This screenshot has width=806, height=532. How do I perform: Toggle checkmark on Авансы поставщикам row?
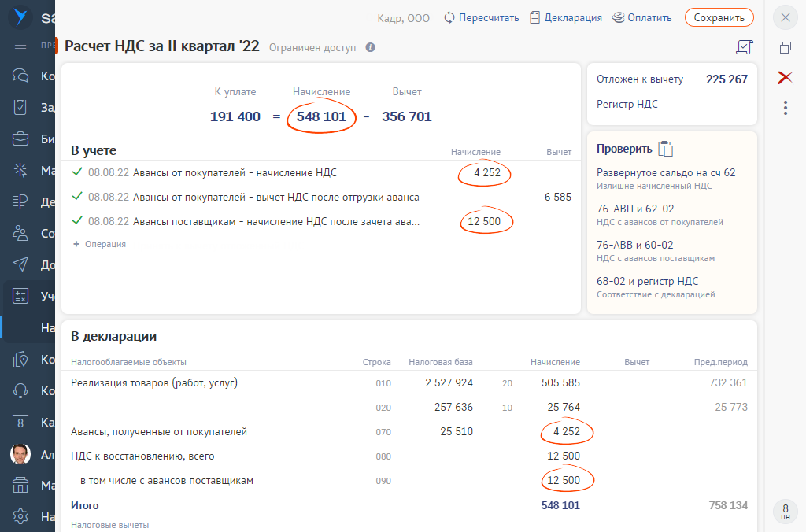76,221
